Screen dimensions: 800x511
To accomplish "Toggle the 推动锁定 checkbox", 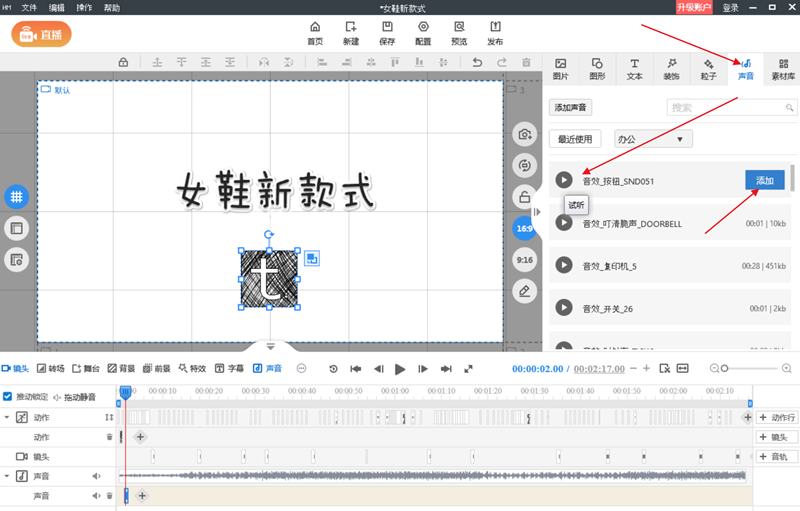I will [7, 396].
